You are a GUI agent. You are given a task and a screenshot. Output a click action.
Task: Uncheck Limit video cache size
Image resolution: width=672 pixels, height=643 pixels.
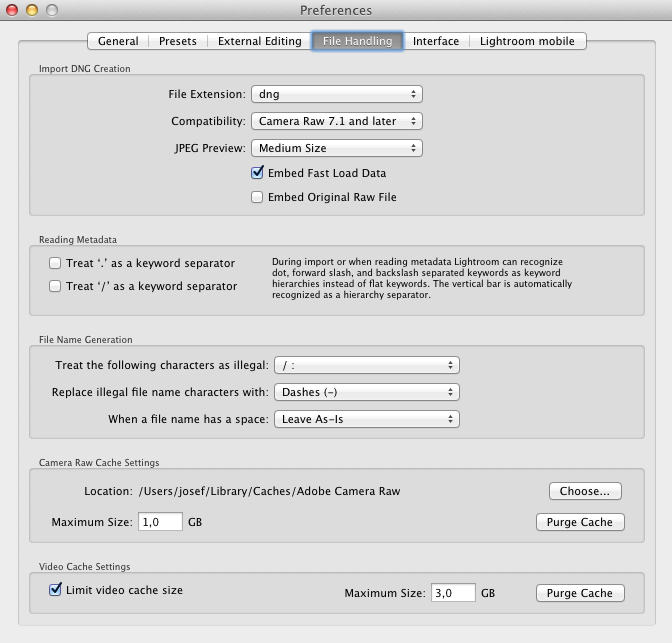[56, 590]
